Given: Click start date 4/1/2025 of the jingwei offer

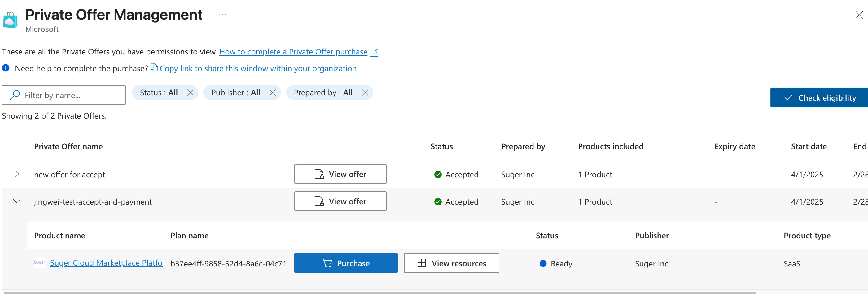Looking at the screenshot, I should (807, 202).
